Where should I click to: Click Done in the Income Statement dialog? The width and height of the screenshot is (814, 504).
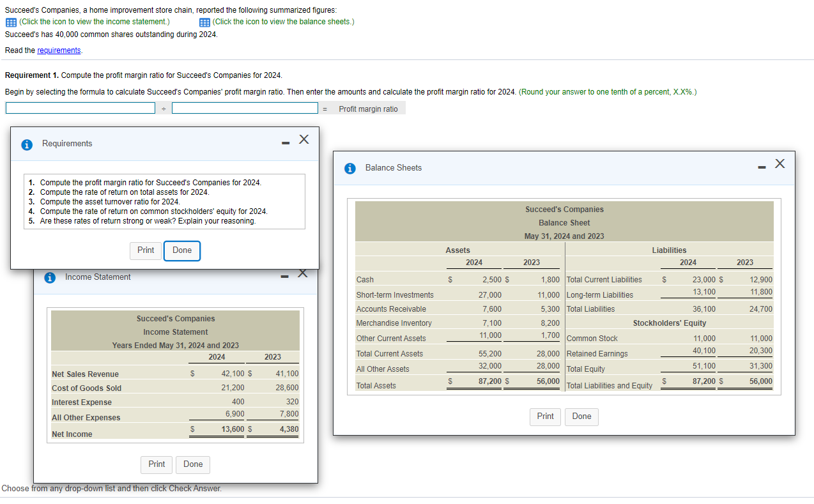193,464
